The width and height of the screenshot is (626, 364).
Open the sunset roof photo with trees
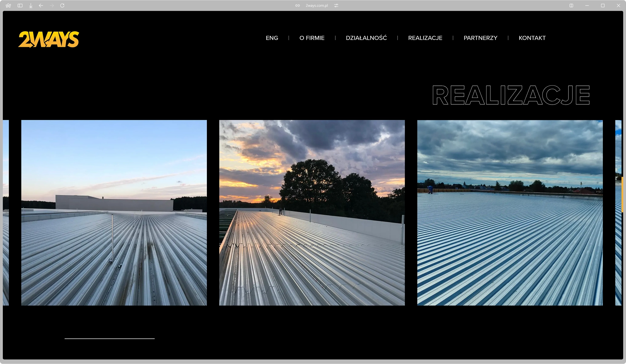pyautogui.click(x=312, y=213)
